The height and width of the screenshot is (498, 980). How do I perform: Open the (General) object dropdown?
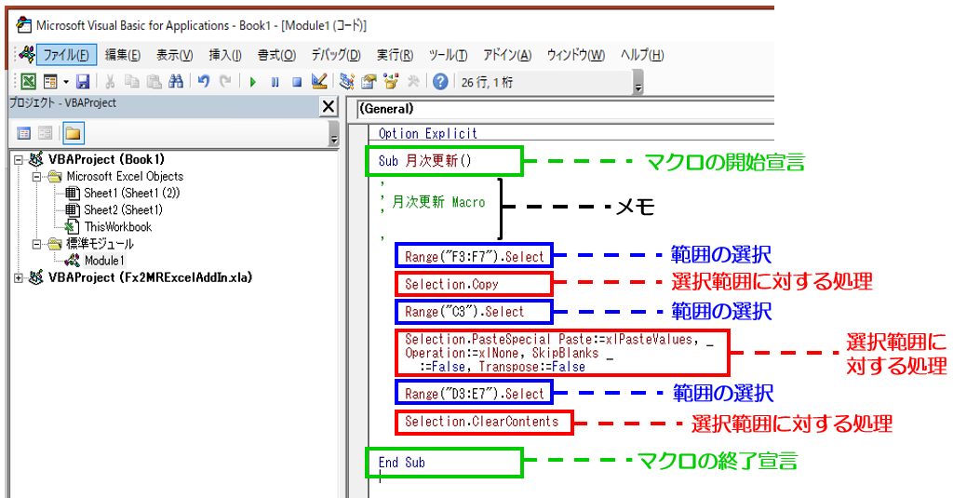pyautogui.click(x=558, y=109)
